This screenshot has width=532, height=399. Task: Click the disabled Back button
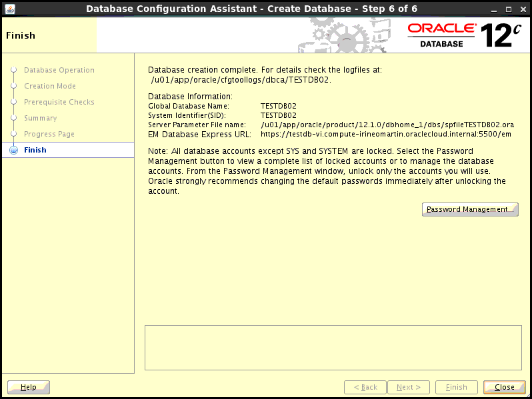365,387
